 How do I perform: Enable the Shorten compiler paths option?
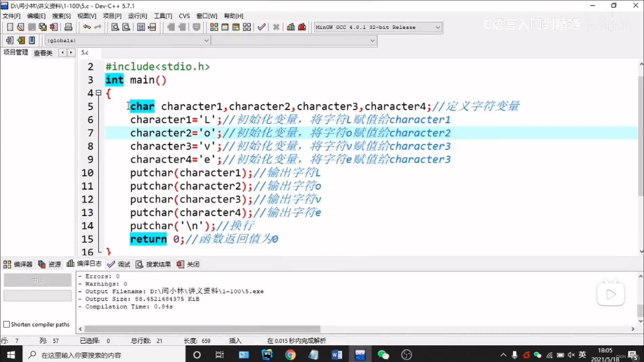click(x=6, y=324)
